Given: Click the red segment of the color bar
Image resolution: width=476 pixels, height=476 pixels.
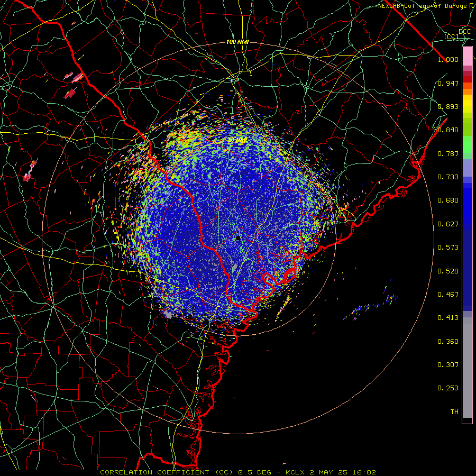Looking at the screenshot, I should [x=467, y=79].
